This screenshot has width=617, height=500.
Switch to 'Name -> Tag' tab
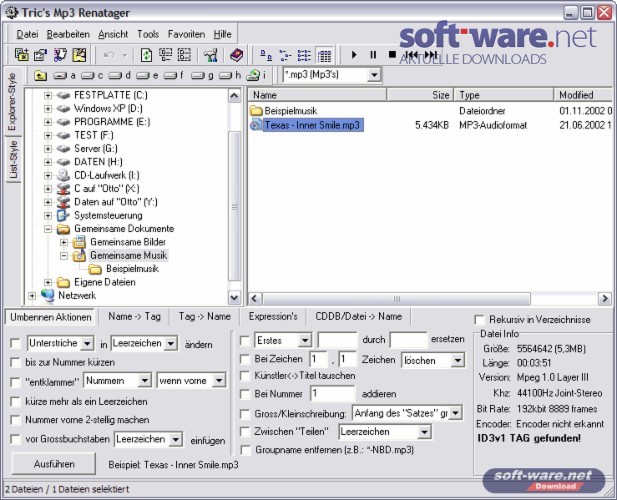(135, 317)
